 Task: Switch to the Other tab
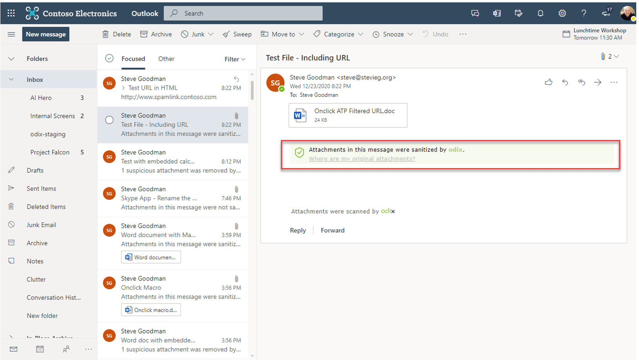point(166,59)
